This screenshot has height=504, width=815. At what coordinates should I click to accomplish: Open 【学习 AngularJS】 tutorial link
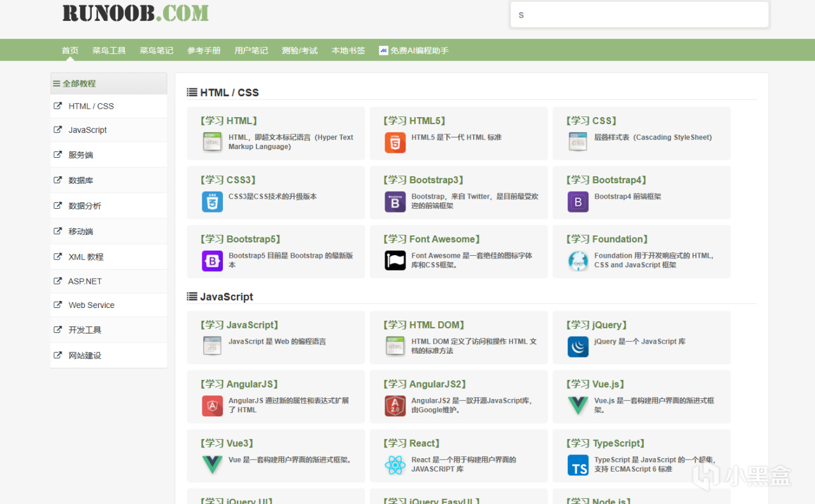(x=239, y=384)
